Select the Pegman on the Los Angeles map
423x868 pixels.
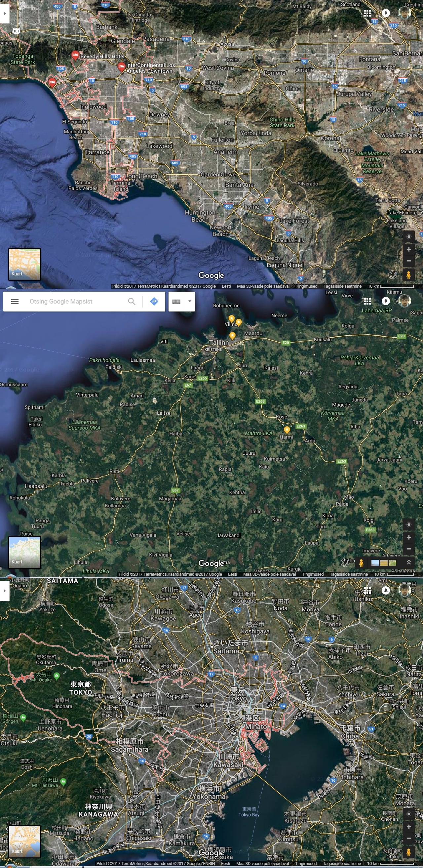click(408, 275)
